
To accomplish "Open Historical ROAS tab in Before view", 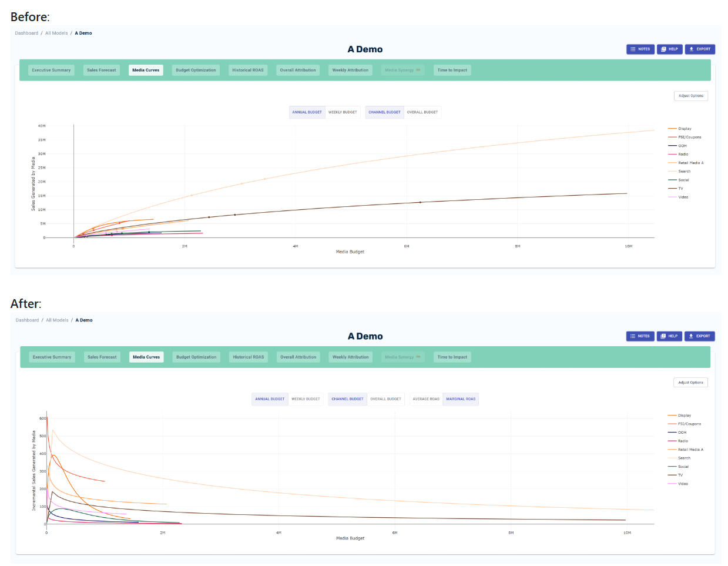I will pos(248,70).
